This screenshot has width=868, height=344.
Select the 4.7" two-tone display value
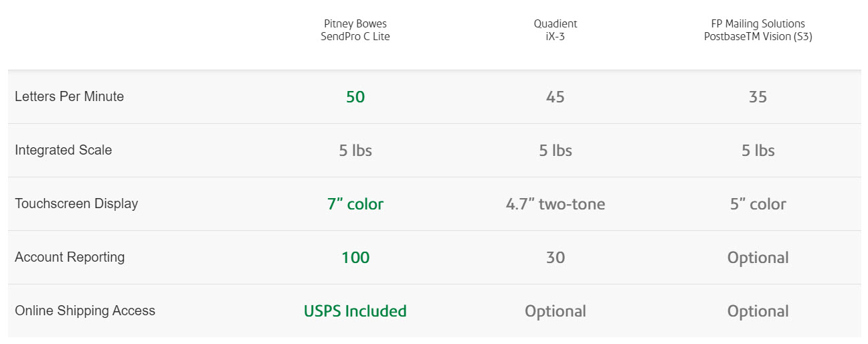click(x=555, y=204)
